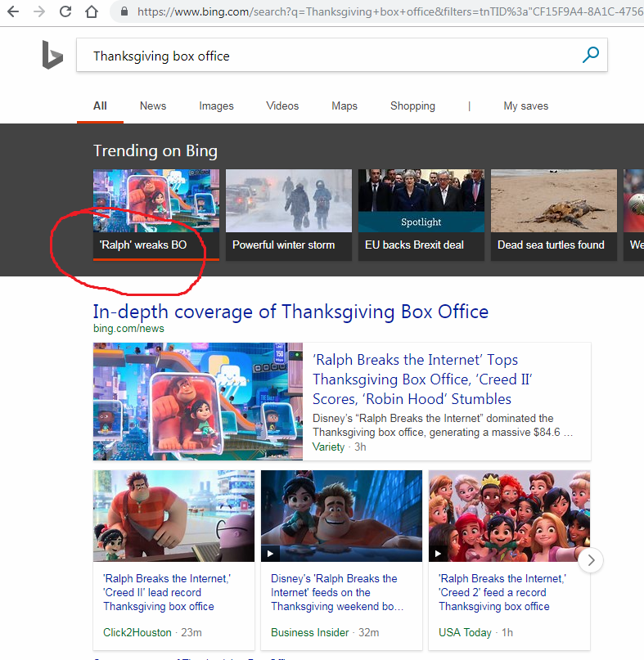The height and width of the screenshot is (660, 644).
Task: Switch to the Maps tab
Action: click(x=345, y=106)
